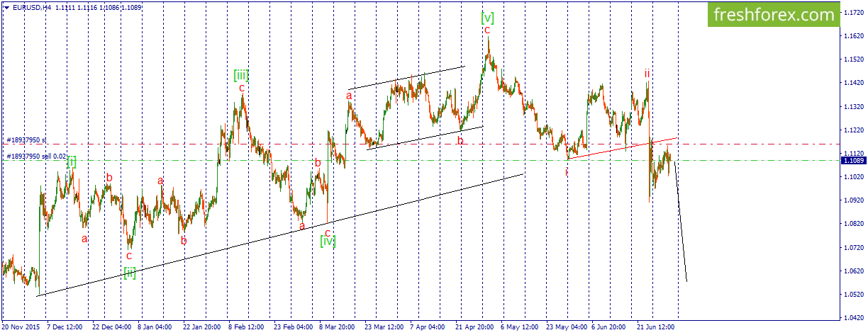The image size is (868, 335).
Task: Select the lower line of the channel
Action: click(x=424, y=138)
